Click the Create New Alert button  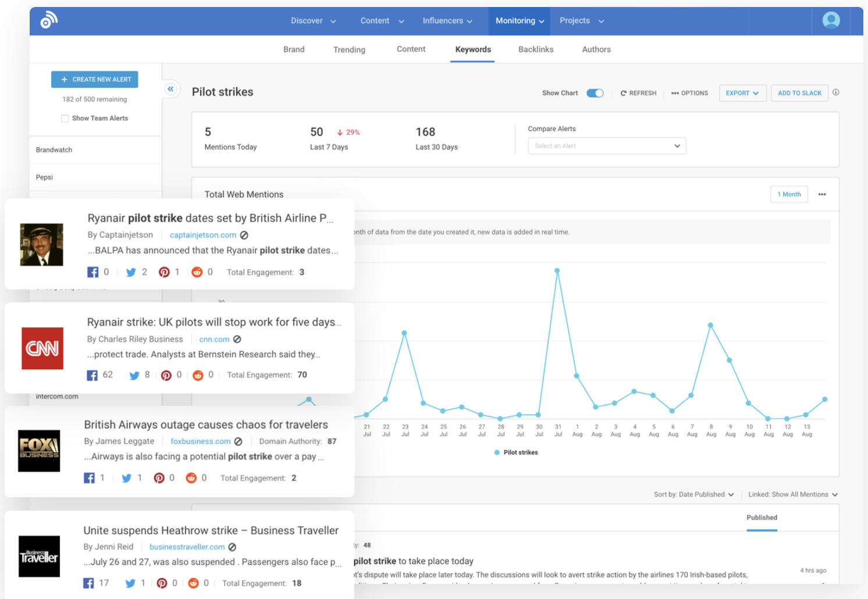pyautogui.click(x=95, y=80)
